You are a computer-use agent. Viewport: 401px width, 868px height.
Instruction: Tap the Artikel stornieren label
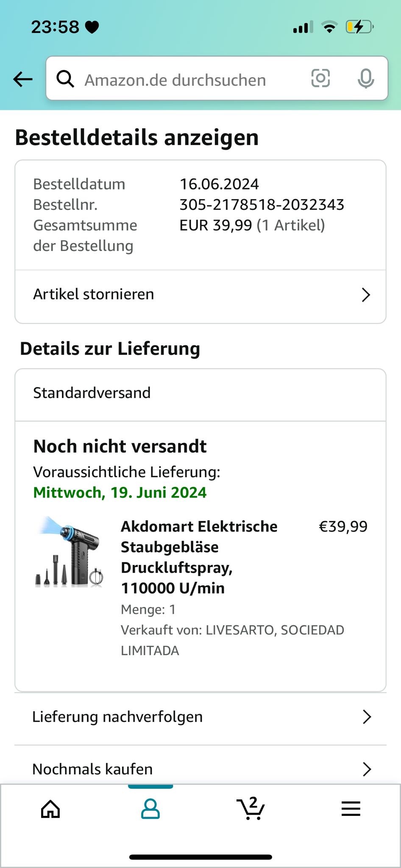[94, 294]
